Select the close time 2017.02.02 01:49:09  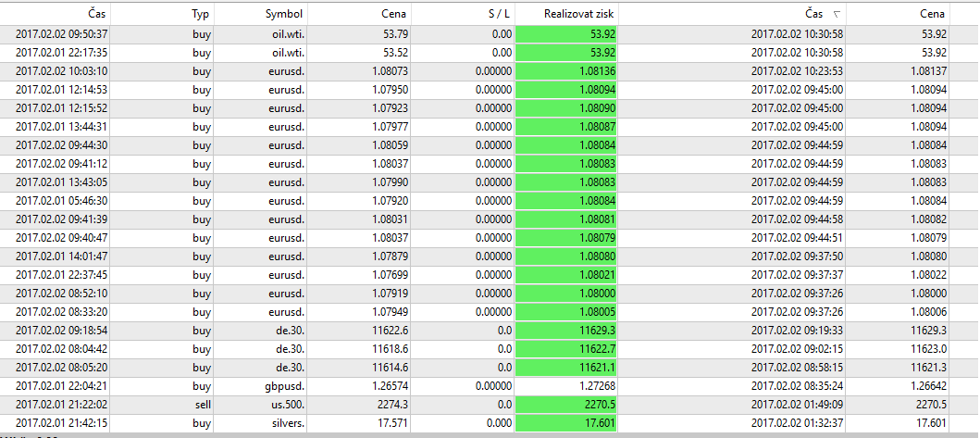pos(798,405)
